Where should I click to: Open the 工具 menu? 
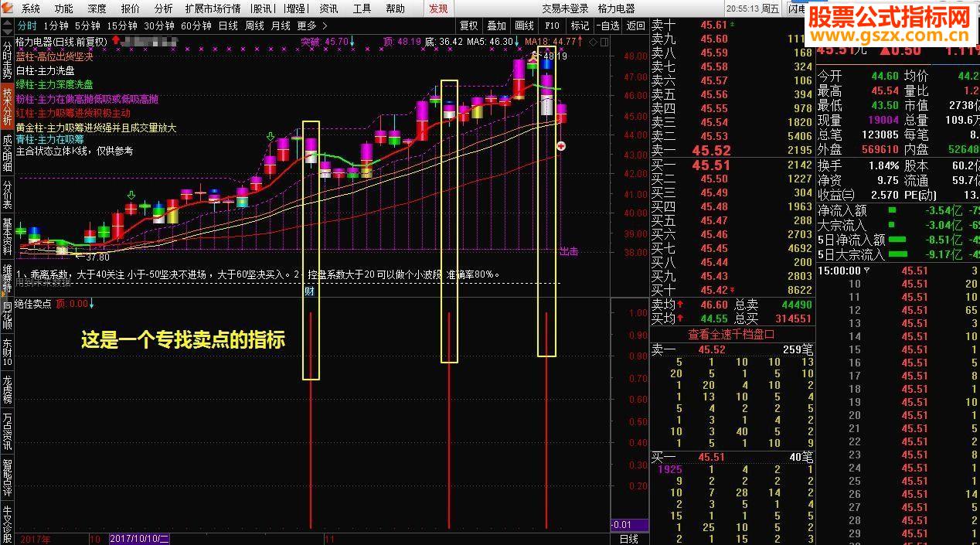click(362, 9)
